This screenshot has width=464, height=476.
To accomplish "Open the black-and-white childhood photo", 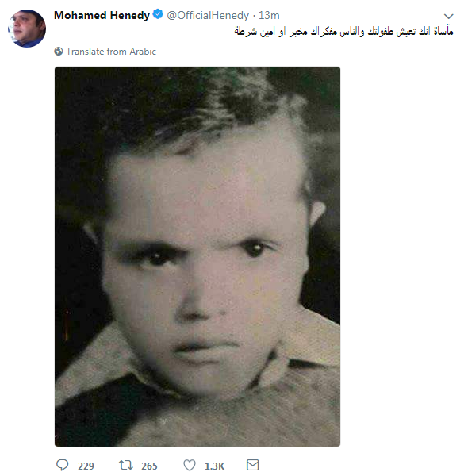I will click(x=197, y=256).
